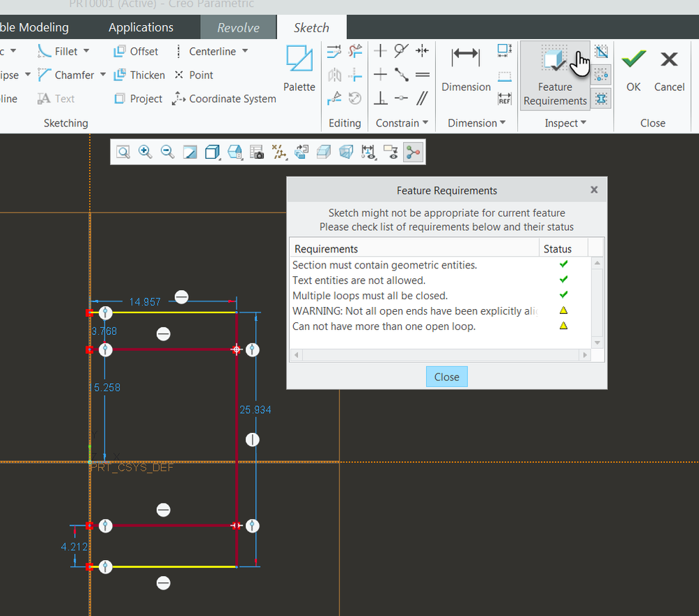Select the Project tool
Image resolution: width=699 pixels, height=616 pixels.
click(x=139, y=99)
